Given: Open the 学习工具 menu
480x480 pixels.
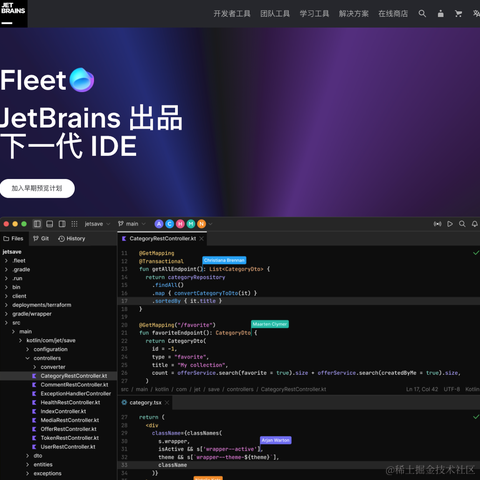Looking at the screenshot, I should pyautogui.click(x=314, y=14).
